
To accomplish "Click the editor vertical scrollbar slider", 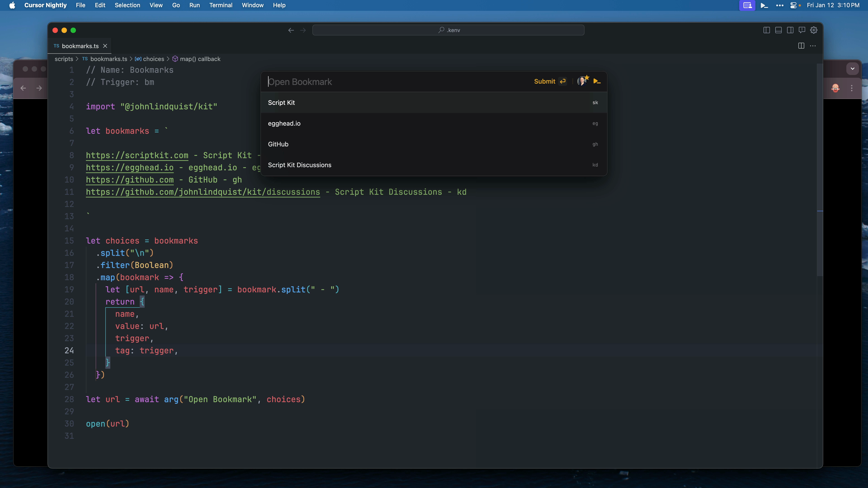I will [820, 170].
